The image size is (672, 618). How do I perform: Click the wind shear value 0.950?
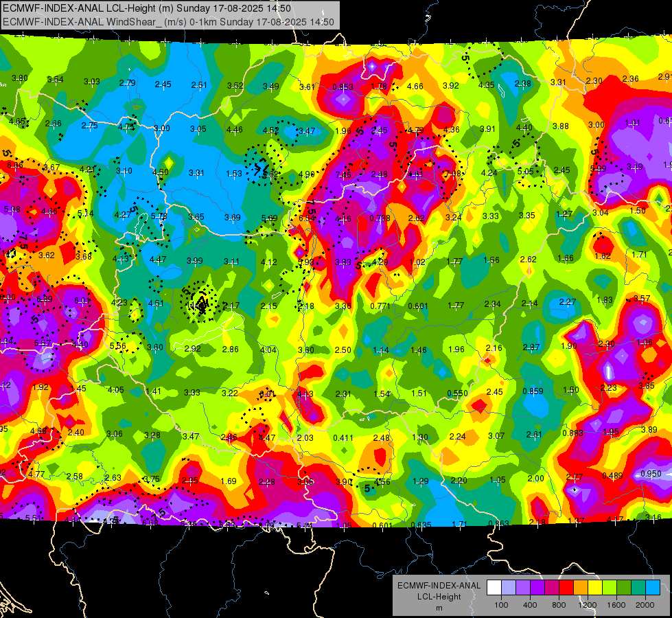click(651, 474)
